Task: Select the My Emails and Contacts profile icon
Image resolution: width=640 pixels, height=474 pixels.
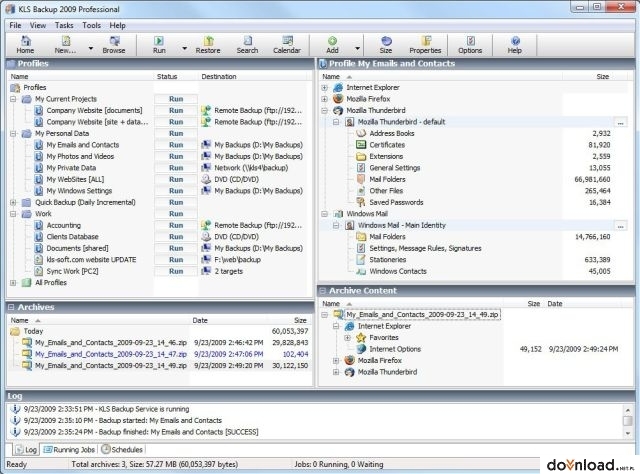Action: (x=38, y=145)
